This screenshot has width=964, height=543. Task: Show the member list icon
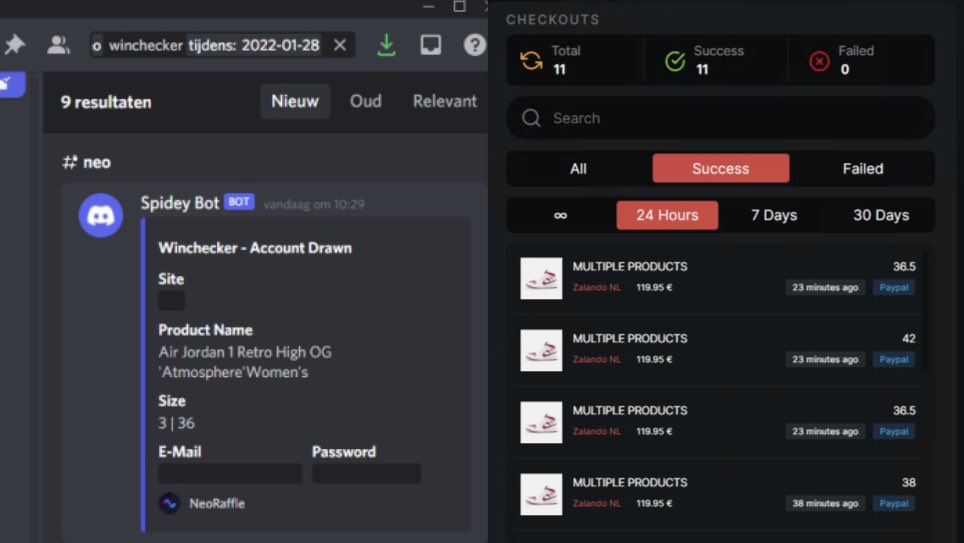(58, 44)
